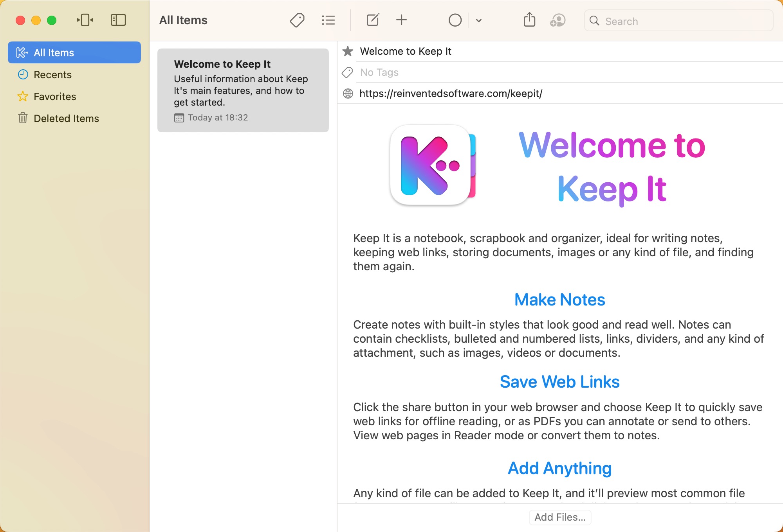Select Recents in the sidebar
The image size is (783, 532).
coord(52,74)
